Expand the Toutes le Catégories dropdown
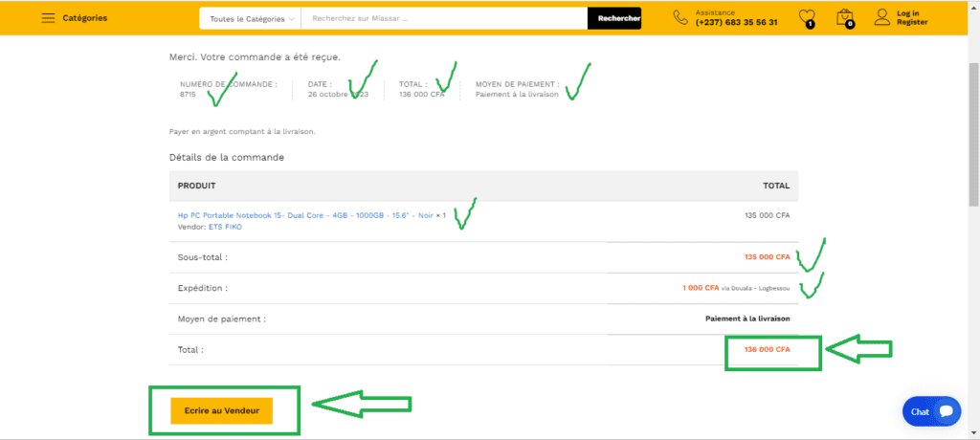The height and width of the screenshot is (440, 980). 249,18
